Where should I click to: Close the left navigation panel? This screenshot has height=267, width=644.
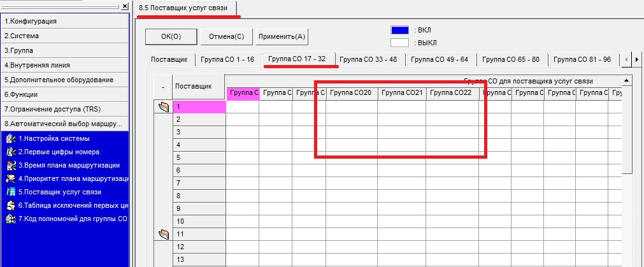click(125, 6)
